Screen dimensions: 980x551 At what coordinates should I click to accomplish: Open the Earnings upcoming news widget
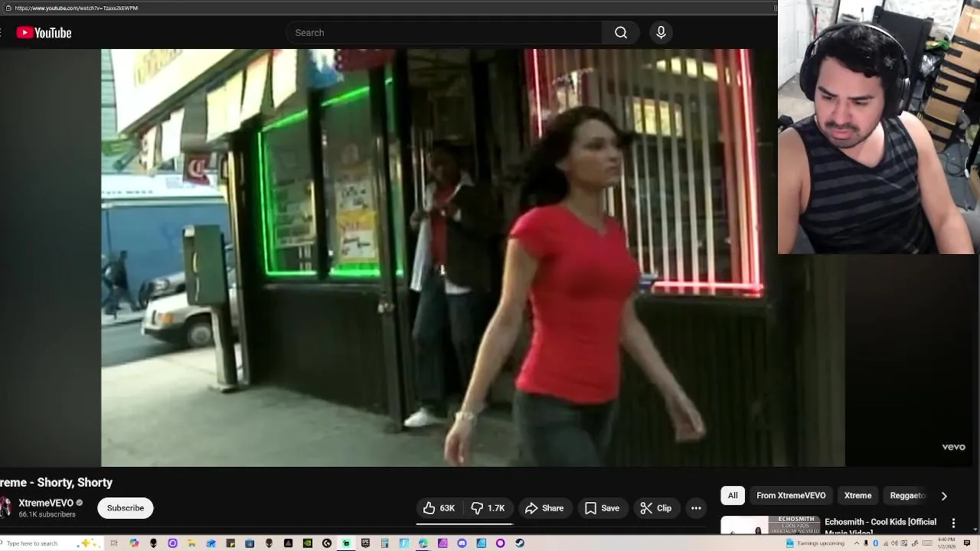815,543
